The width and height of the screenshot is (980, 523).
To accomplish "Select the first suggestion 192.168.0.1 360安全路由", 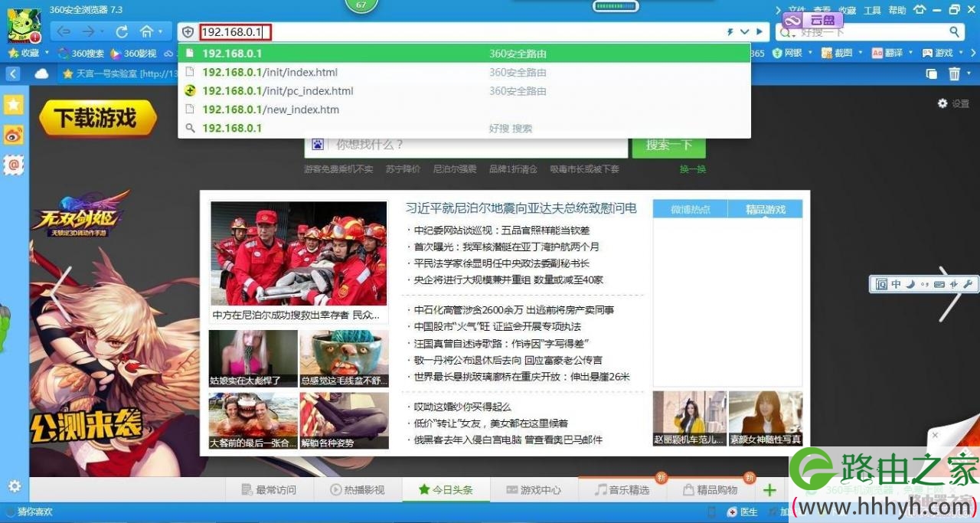I will point(464,54).
